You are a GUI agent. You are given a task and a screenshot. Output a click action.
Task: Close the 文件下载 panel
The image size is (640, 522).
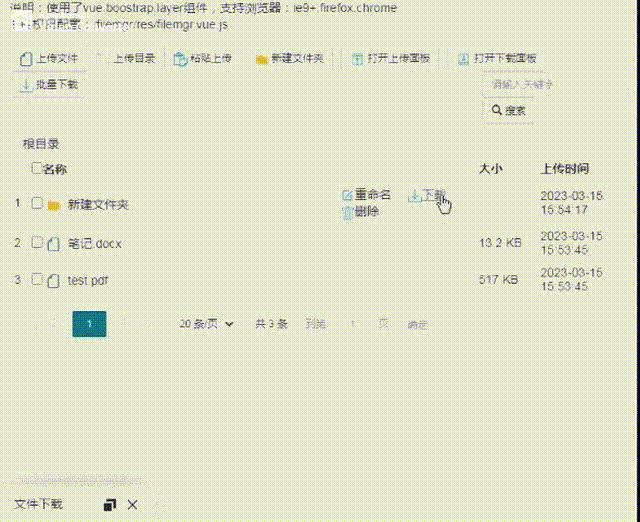(132, 505)
